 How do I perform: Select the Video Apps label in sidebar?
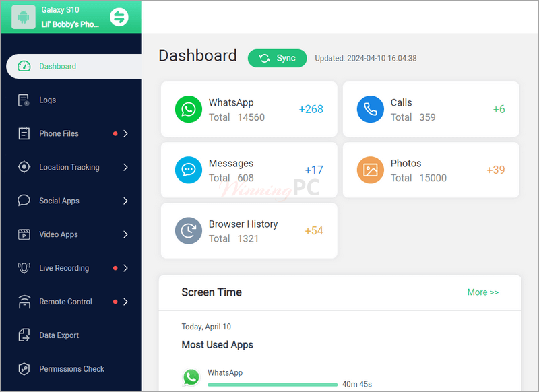coord(59,234)
